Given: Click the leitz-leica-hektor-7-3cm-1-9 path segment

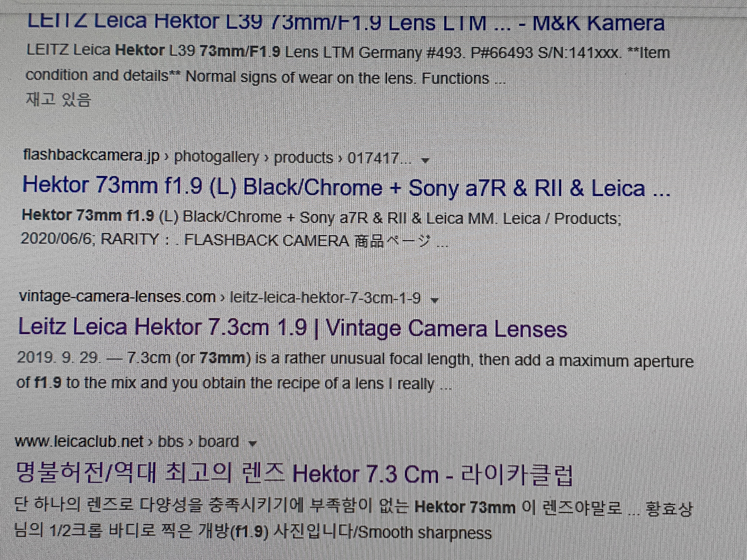Looking at the screenshot, I should point(325,298).
